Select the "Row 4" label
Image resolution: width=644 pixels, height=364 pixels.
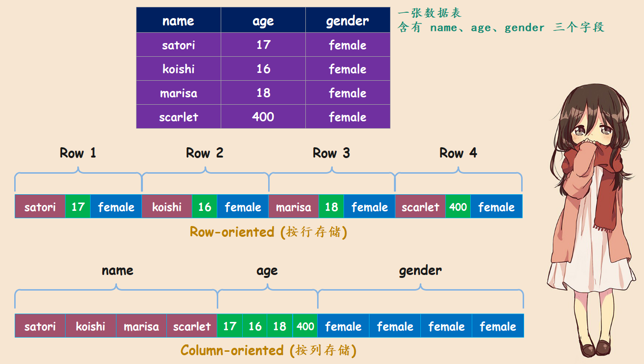pos(458,153)
